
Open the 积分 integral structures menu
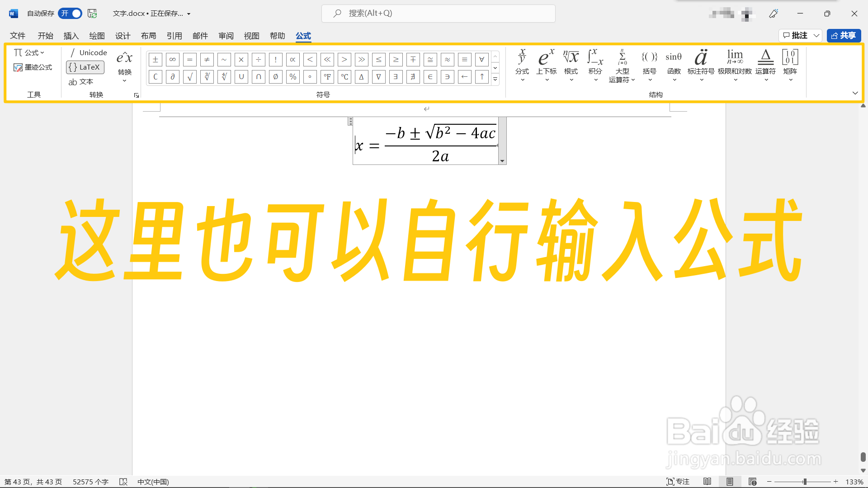595,65
